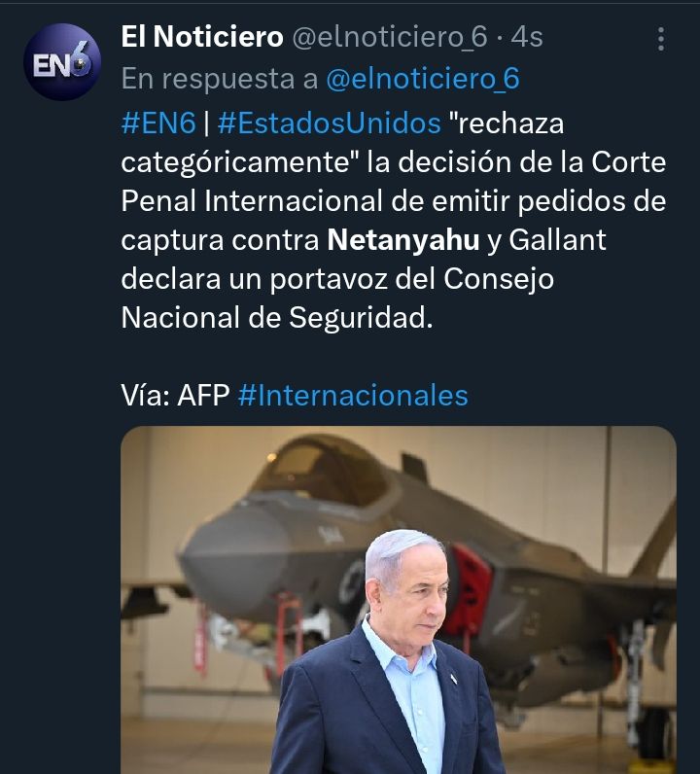Browse the #EstadosUnidos hashtag
Screen dimensions: 700x774
(329, 123)
